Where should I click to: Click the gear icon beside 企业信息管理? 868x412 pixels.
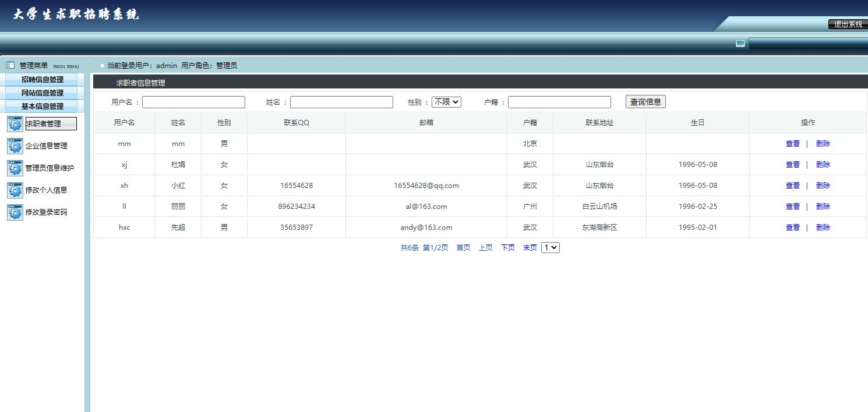click(15, 146)
